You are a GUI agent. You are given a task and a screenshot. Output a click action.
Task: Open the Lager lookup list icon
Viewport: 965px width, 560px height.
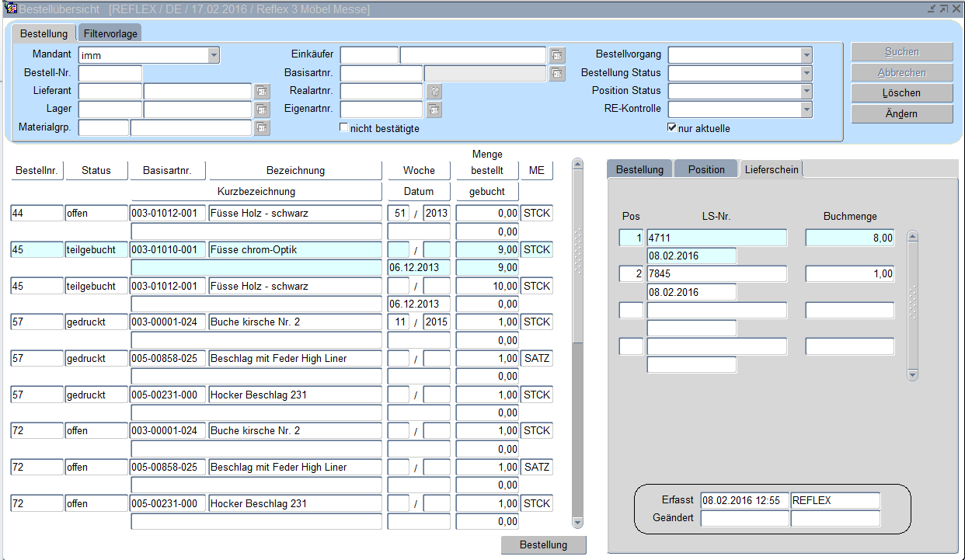pyautogui.click(x=262, y=110)
